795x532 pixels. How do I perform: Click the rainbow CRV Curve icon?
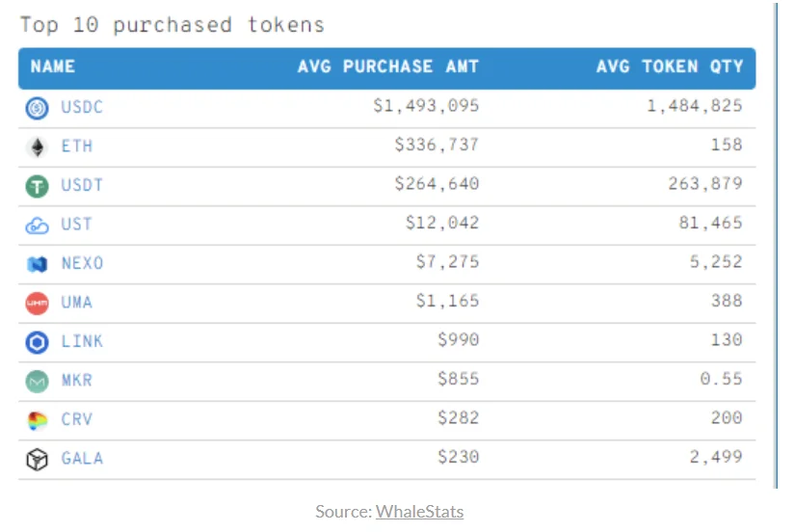click(37, 420)
